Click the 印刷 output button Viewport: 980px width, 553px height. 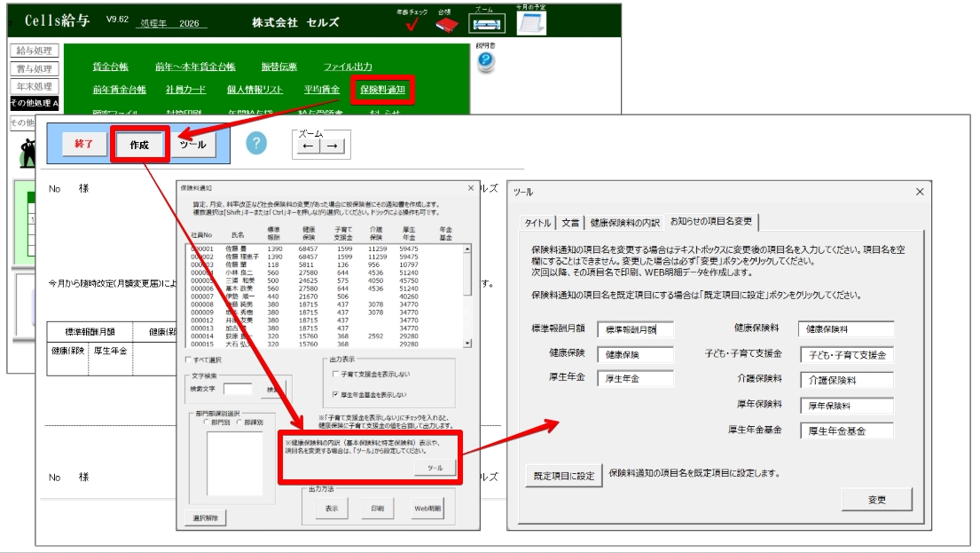[x=378, y=509]
